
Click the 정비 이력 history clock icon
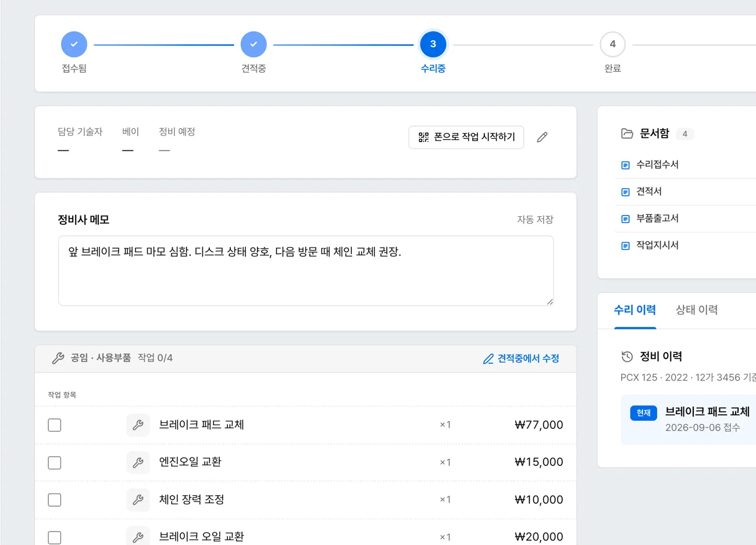(627, 356)
